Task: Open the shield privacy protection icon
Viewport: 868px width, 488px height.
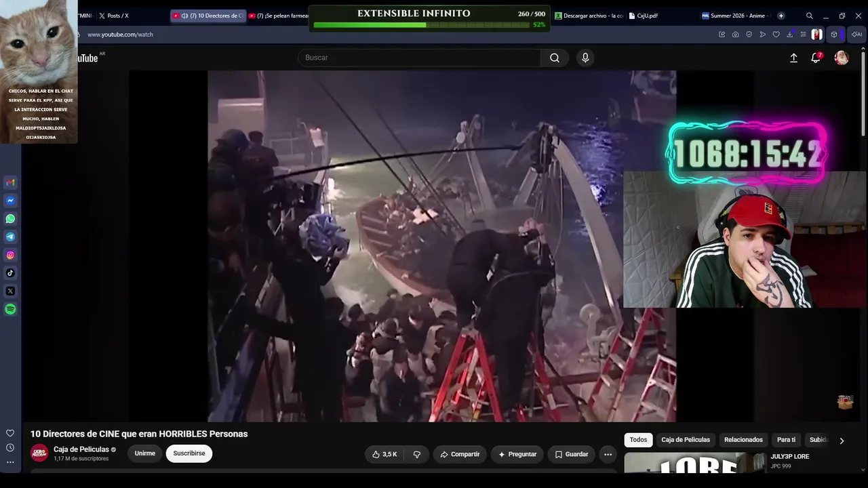Action: 749,35
